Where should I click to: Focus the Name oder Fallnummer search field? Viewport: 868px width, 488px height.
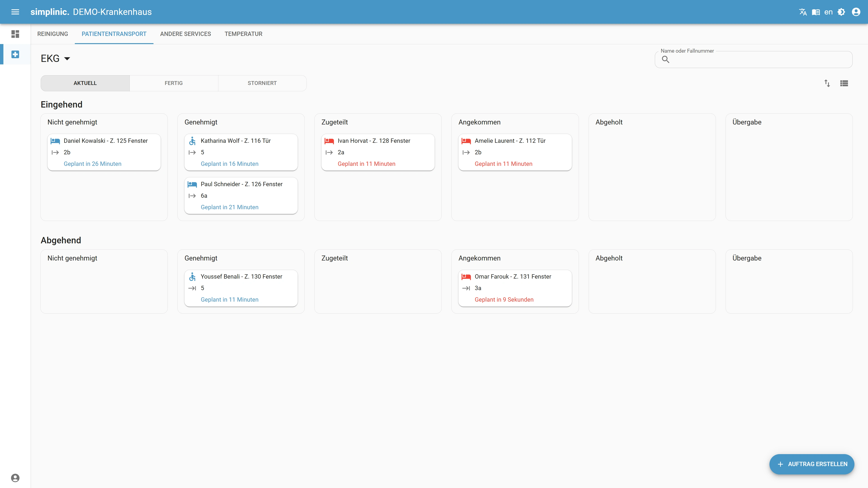point(758,60)
